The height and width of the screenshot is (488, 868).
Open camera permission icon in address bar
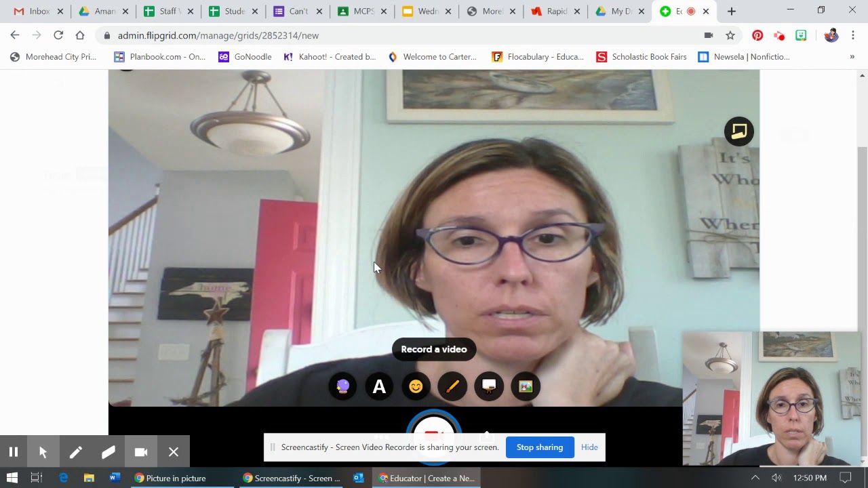[x=709, y=35]
